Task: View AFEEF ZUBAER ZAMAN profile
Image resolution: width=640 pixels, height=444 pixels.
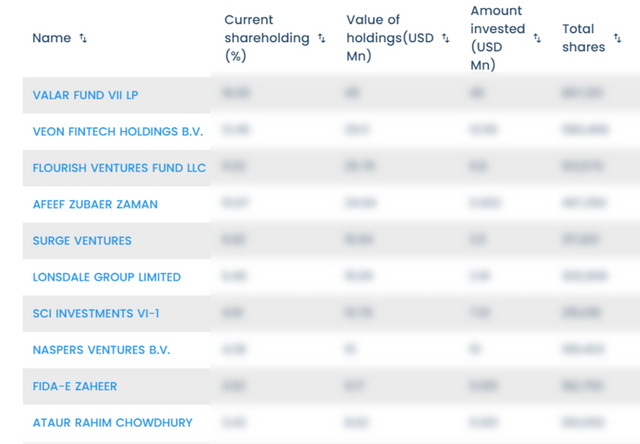Action: tap(95, 204)
